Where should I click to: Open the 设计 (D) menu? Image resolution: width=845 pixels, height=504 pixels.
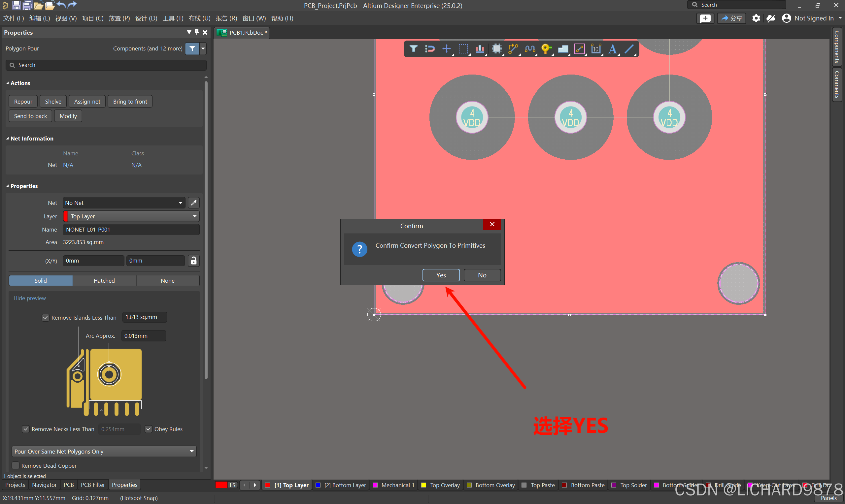[146, 18]
